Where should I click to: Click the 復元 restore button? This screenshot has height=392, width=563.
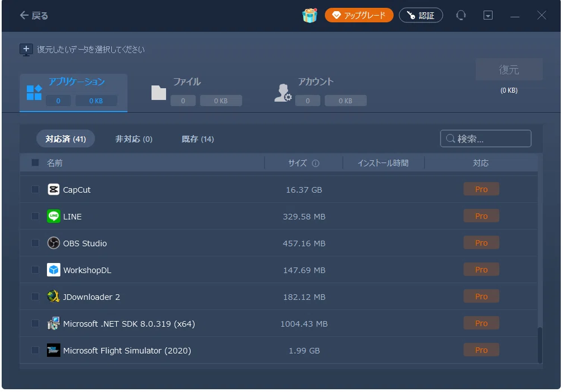[509, 70]
